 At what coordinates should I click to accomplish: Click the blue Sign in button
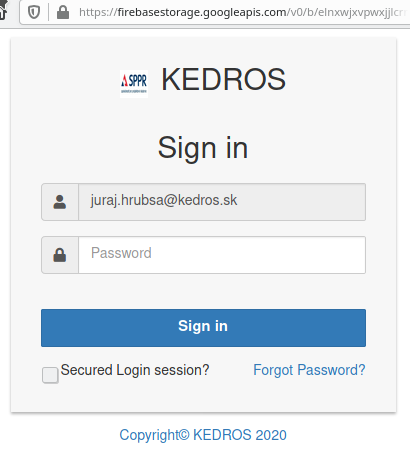(203, 328)
